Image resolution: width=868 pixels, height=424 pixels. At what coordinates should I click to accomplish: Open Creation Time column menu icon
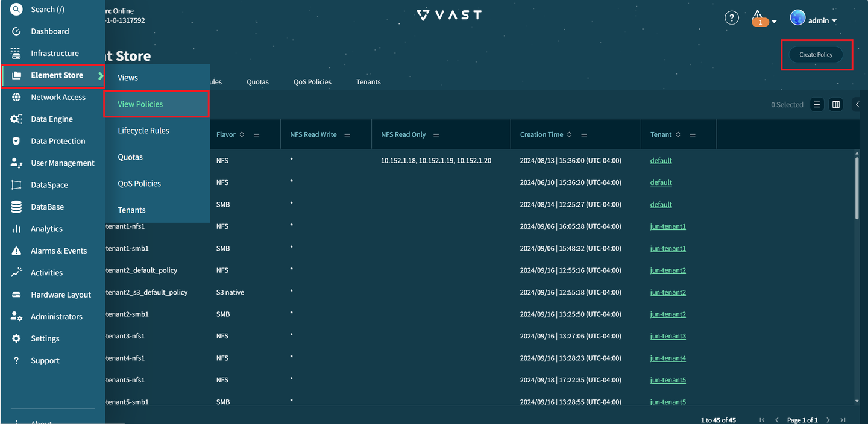click(x=584, y=134)
